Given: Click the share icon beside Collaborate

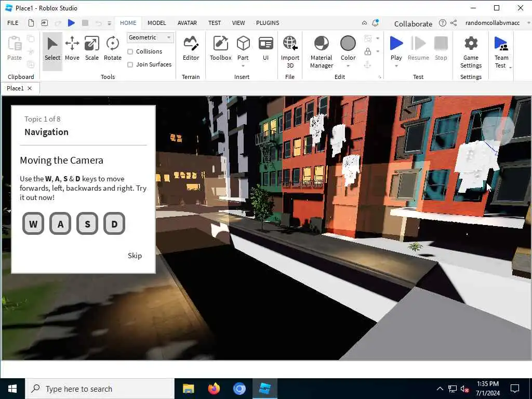Looking at the screenshot, I should [454, 23].
